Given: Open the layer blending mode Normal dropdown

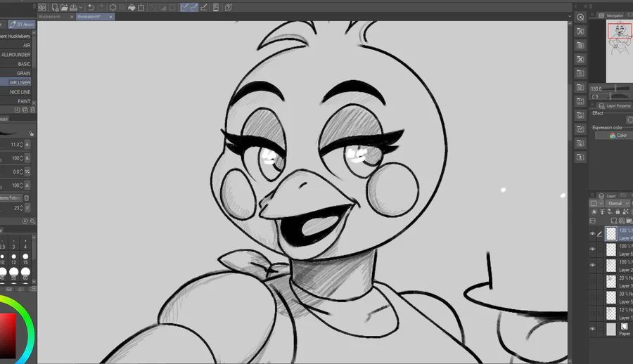Looking at the screenshot, I should click(618, 203).
